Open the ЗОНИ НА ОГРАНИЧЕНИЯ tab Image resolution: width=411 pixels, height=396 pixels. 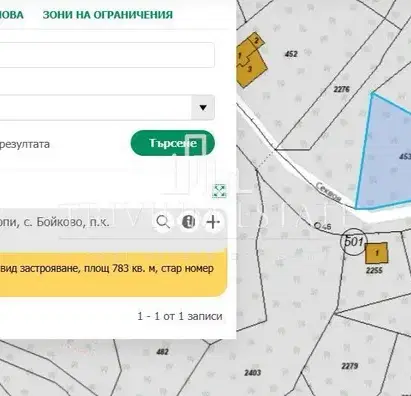108,15
